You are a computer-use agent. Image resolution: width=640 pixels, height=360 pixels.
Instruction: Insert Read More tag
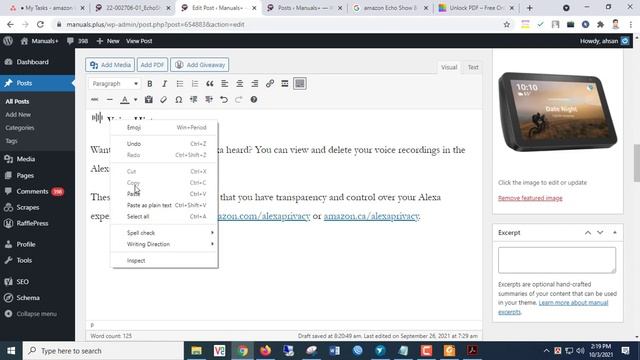pyautogui.click(x=284, y=84)
